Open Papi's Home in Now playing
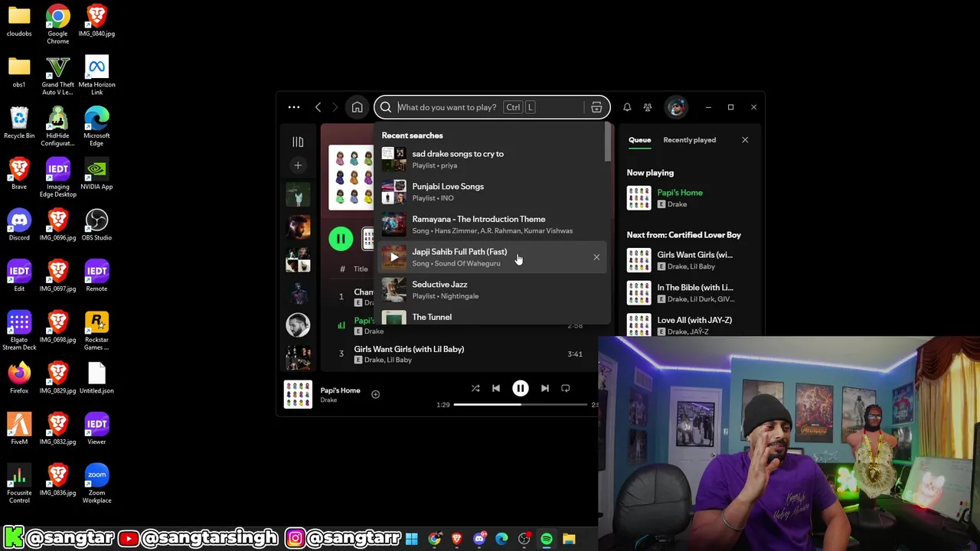The height and width of the screenshot is (551, 980). click(680, 193)
